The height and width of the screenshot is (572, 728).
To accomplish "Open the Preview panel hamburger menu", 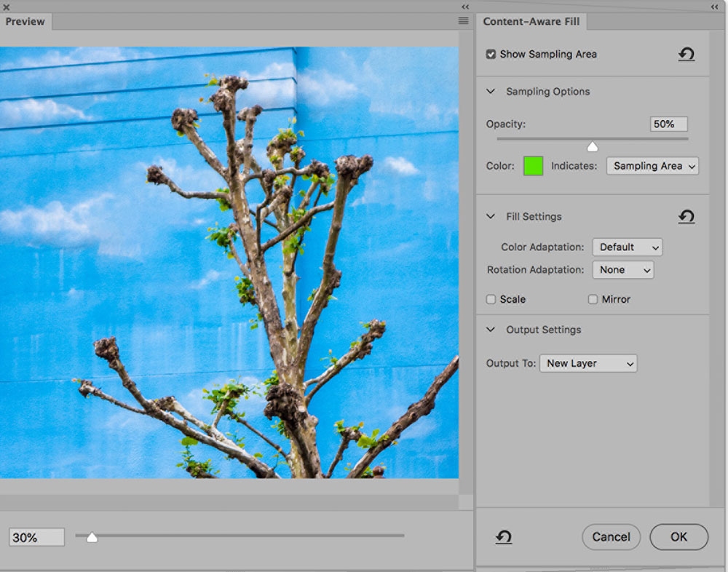I will pos(463,21).
